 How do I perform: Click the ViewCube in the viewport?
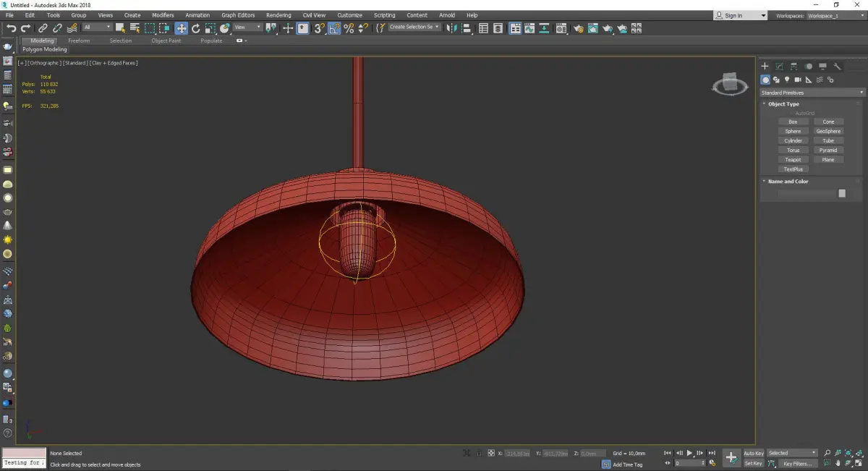pos(730,84)
